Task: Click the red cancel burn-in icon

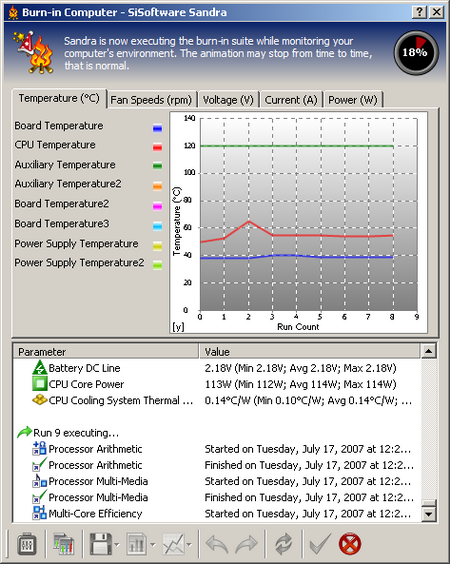Action: [x=350, y=543]
